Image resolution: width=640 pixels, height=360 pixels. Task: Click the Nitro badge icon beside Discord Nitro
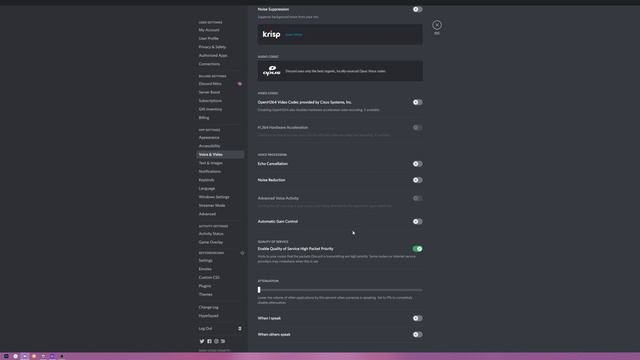point(240,84)
